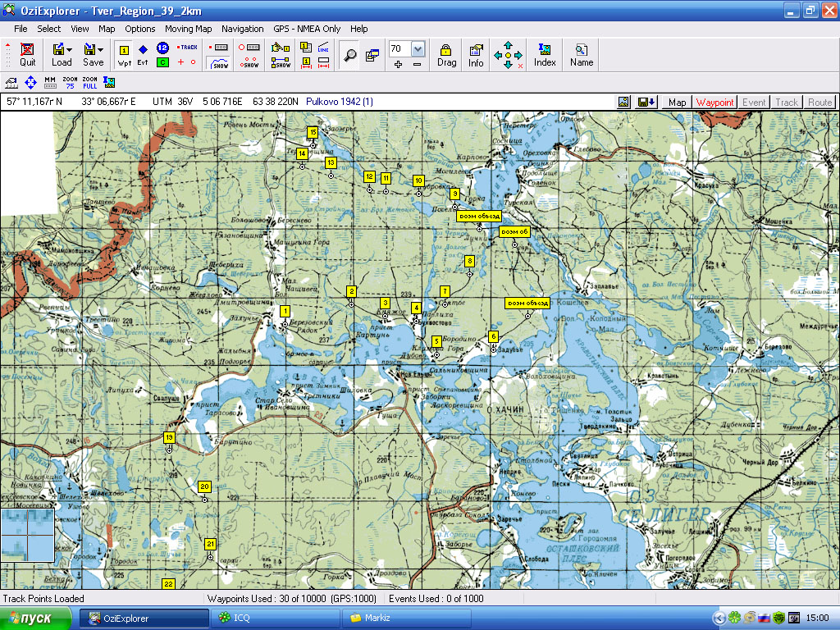Expand the zoom level 70 dropdown
This screenshot has height=630, width=840.
pyautogui.click(x=418, y=48)
